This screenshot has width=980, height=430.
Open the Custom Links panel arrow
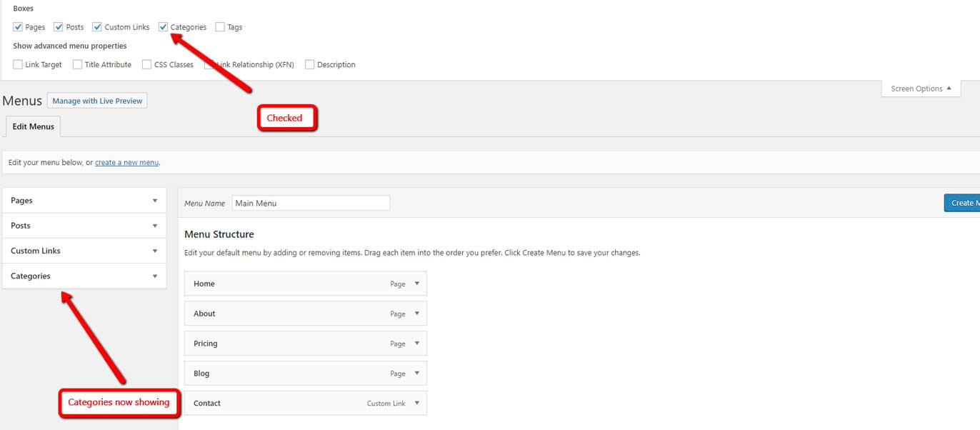[155, 251]
